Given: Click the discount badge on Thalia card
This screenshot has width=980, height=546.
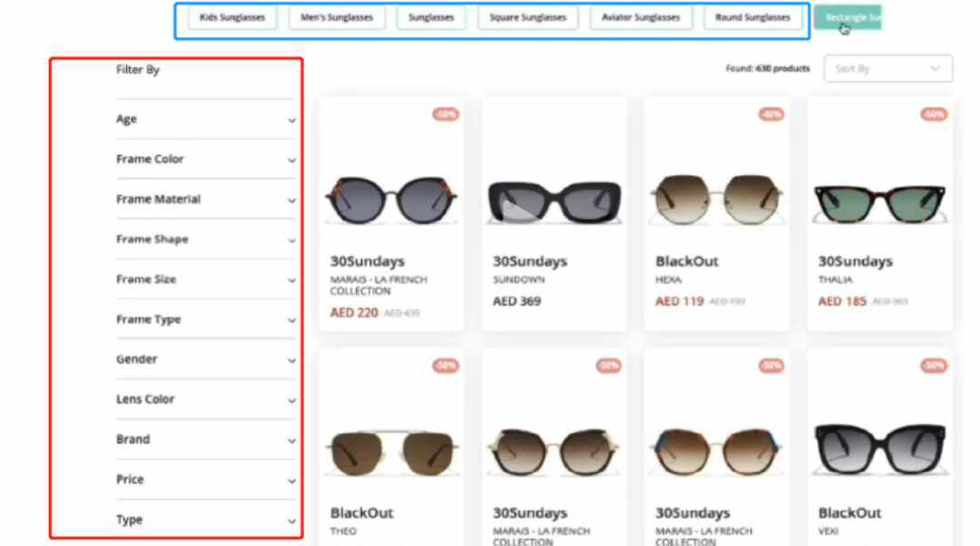Looking at the screenshot, I should coord(934,114).
